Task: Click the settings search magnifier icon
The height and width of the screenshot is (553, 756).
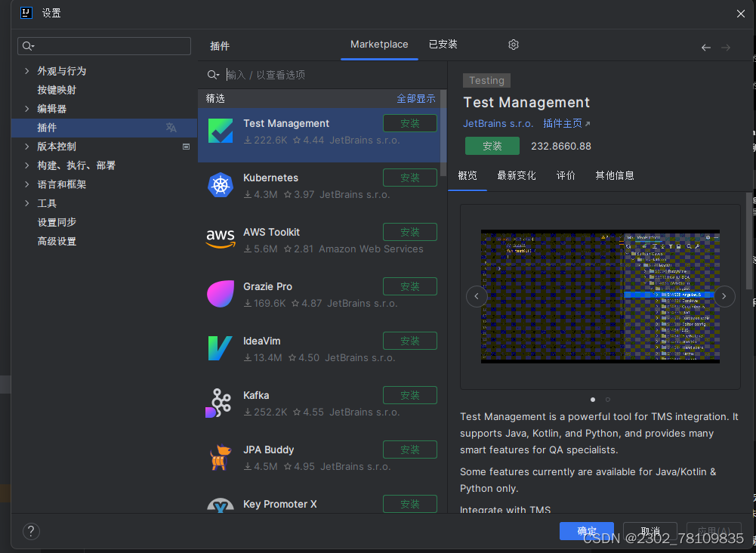Action: 29,46
